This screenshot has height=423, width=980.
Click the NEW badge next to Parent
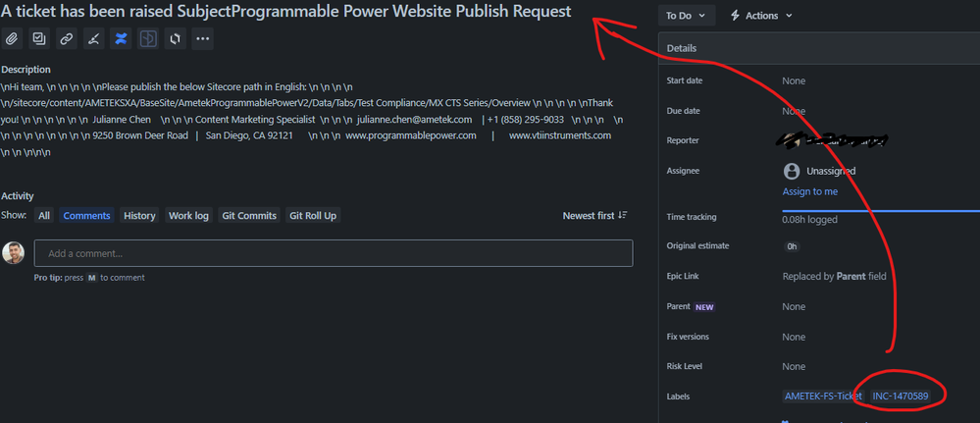pos(704,307)
